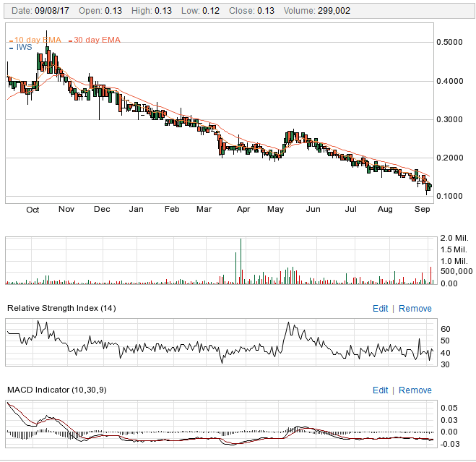Click the tallest green volume bar in April
The width and height of the screenshot is (476, 462).
241,262
